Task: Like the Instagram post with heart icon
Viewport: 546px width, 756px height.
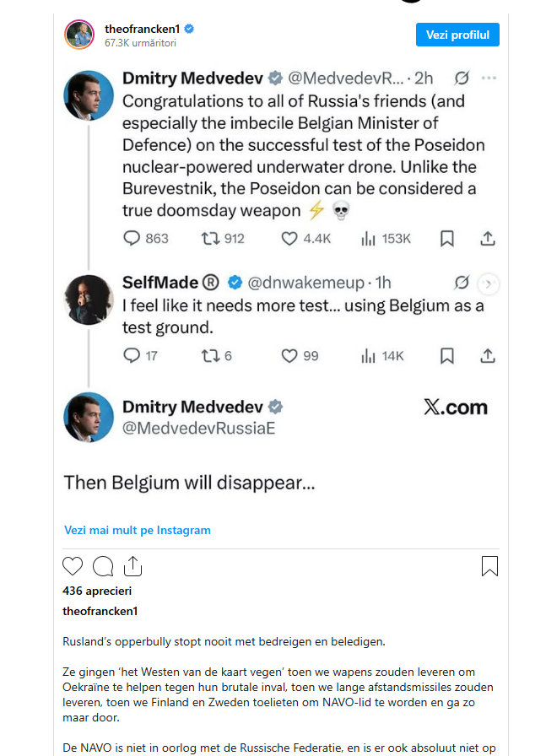Action: pyautogui.click(x=73, y=565)
